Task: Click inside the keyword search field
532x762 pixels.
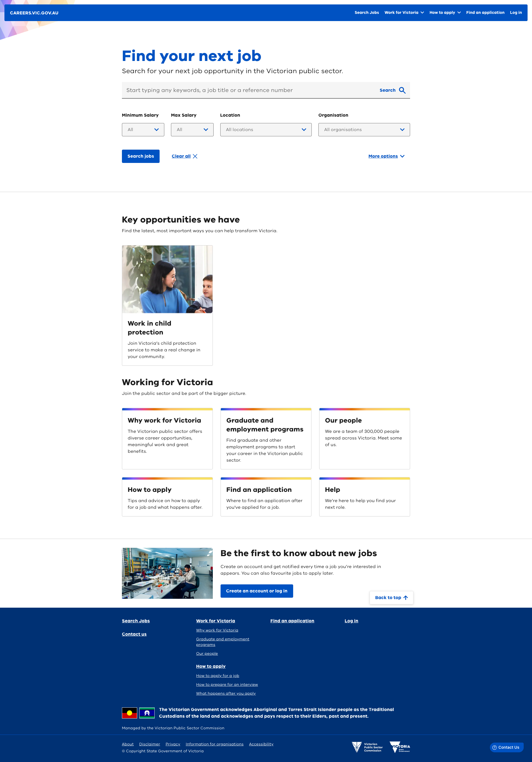Action: tap(232, 90)
